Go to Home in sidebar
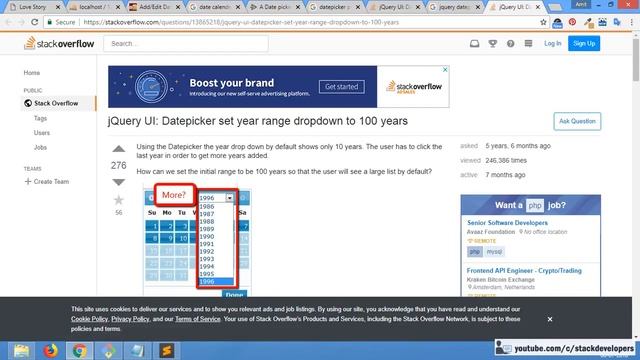The image size is (640, 360). [x=31, y=73]
